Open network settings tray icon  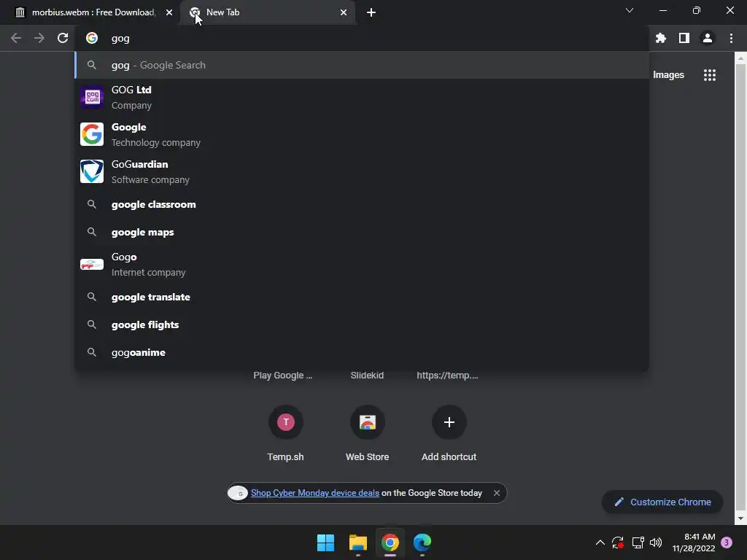pos(638,542)
